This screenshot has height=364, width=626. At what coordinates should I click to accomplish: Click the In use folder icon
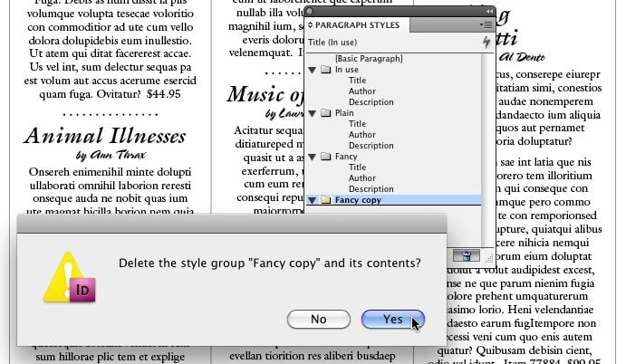[326, 70]
